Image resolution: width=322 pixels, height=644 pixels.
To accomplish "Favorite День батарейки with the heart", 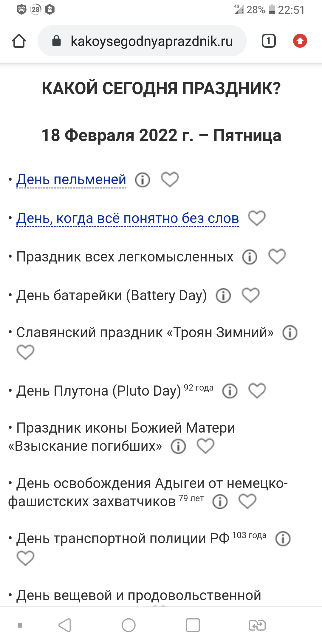I will pyautogui.click(x=251, y=295).
